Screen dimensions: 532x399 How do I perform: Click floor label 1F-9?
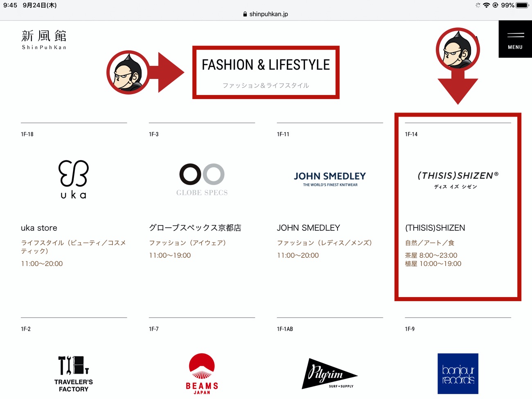coord(410,329)
